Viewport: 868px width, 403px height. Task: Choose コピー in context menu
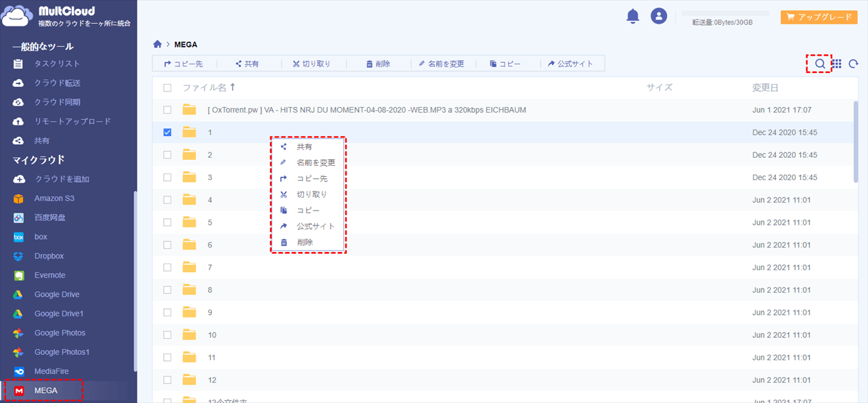point(308,210)
